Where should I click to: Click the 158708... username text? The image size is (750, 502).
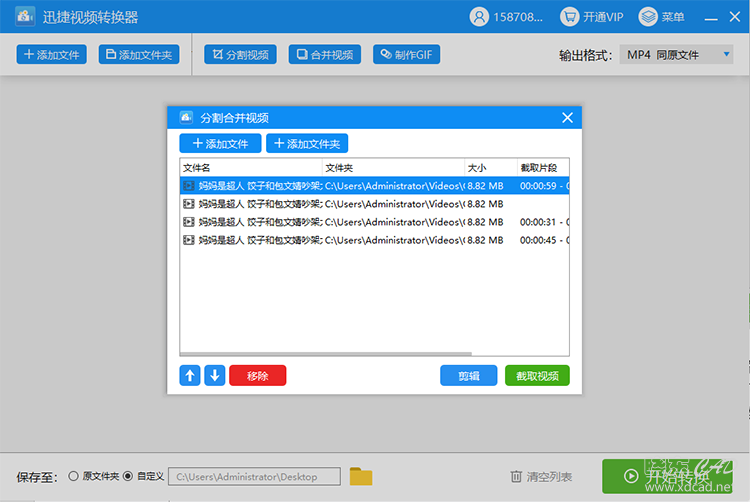pyautogui.click(x=518, y=17)
